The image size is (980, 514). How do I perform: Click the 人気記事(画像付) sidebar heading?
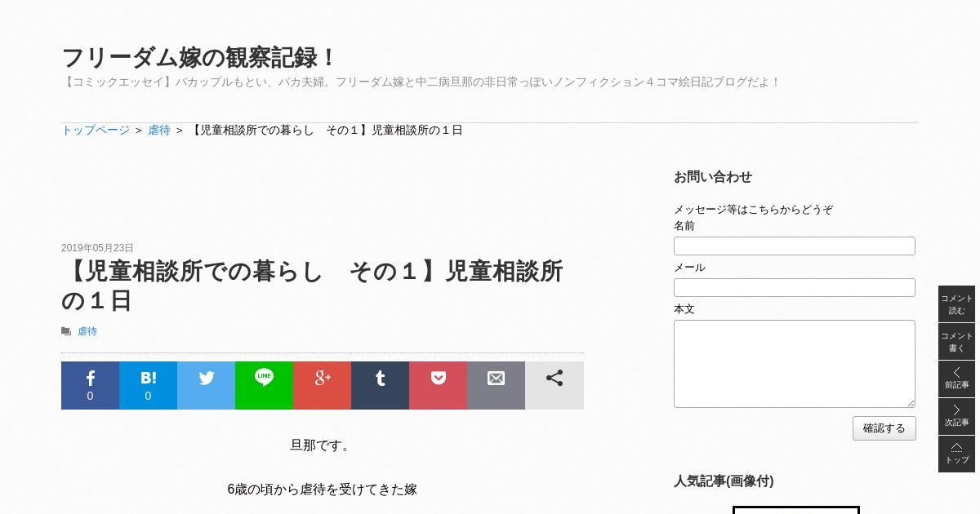click(724, 481)
